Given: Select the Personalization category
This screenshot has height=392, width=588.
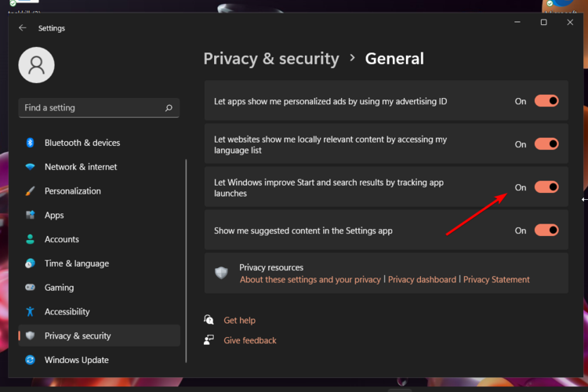Looking at the screenshot, I should click(100, 191).
